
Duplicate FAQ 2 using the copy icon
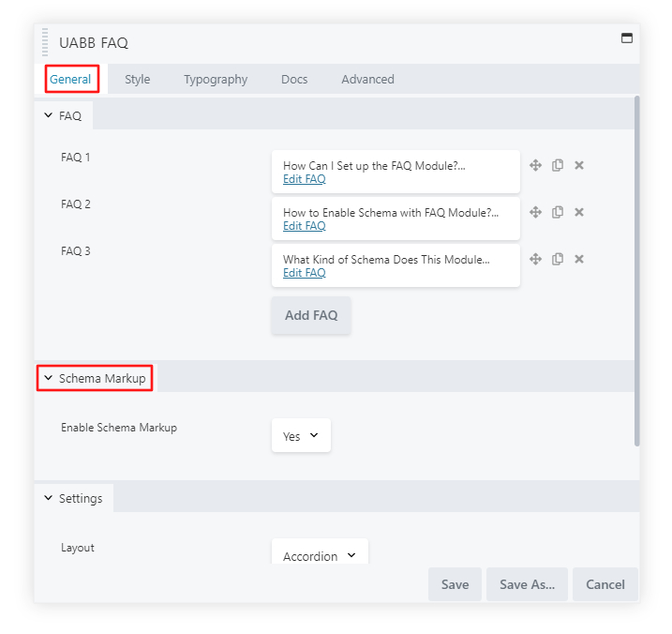point(558,212)
